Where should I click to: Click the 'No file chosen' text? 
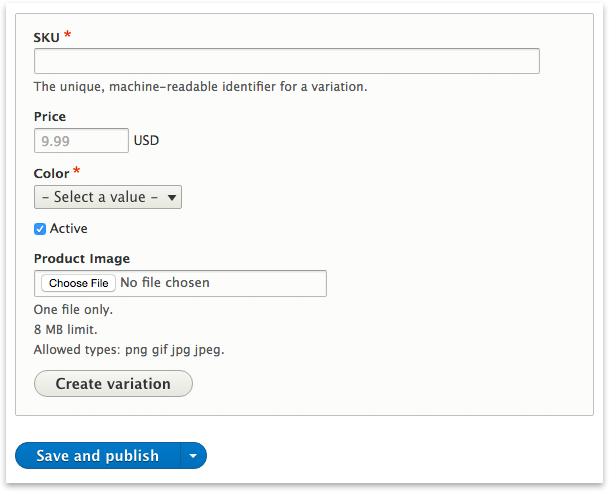point(165,282)
